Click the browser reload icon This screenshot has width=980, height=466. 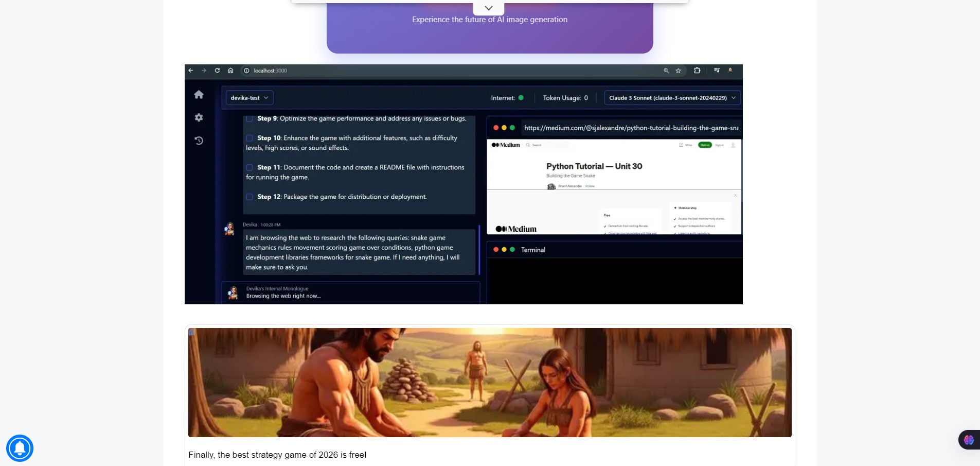[217, 71]
